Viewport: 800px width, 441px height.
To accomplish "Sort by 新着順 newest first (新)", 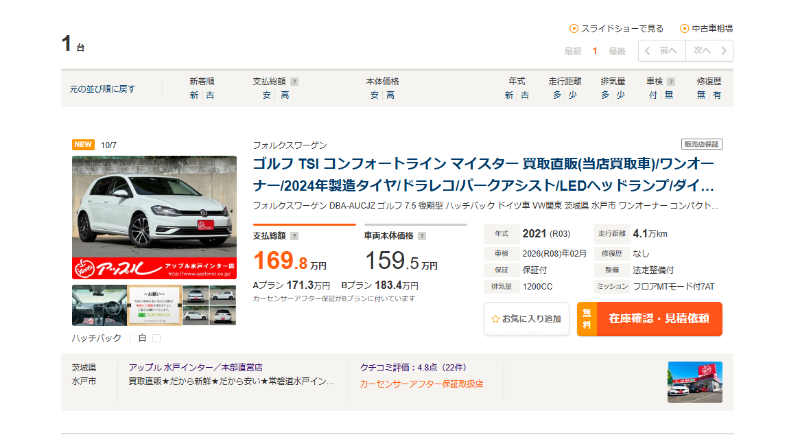I will (x=194, y=95).
